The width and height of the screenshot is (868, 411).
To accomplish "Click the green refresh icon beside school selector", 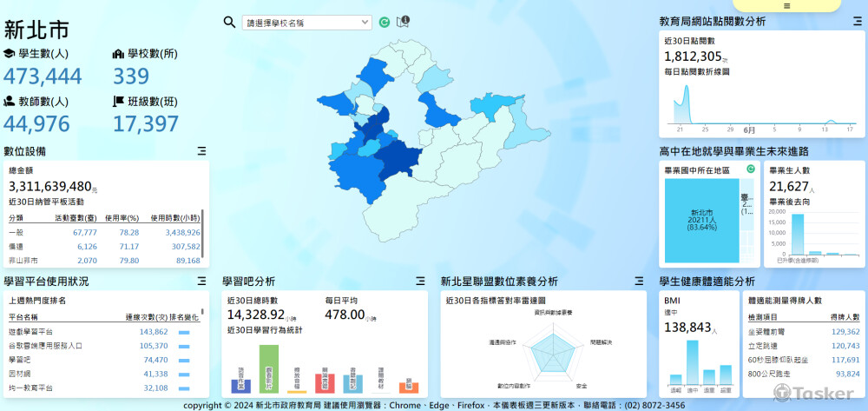I will click(385, 23).
